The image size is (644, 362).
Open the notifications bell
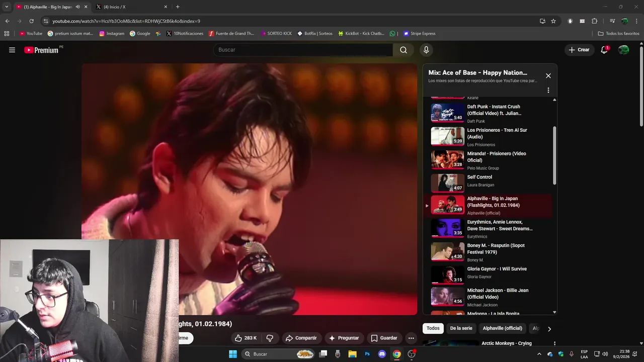[x=604, y=50]
